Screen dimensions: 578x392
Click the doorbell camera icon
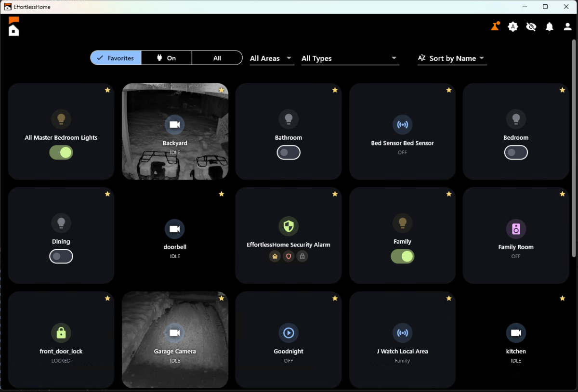tap(175, 229)
